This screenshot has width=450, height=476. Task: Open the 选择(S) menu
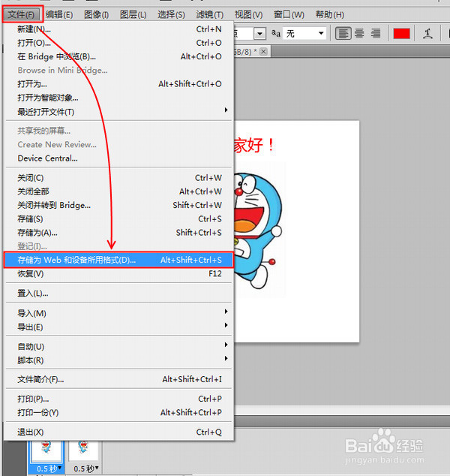click(171, 14)
